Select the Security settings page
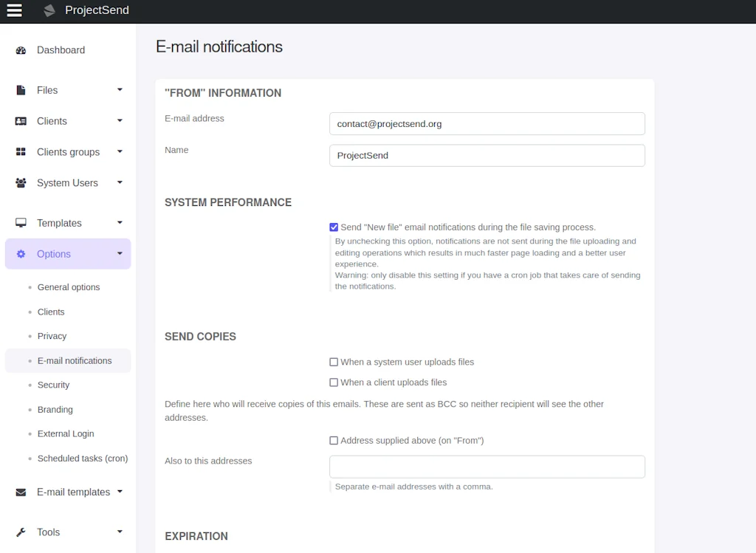The height and width of the screenshot is (553, 756). (53, 385)
